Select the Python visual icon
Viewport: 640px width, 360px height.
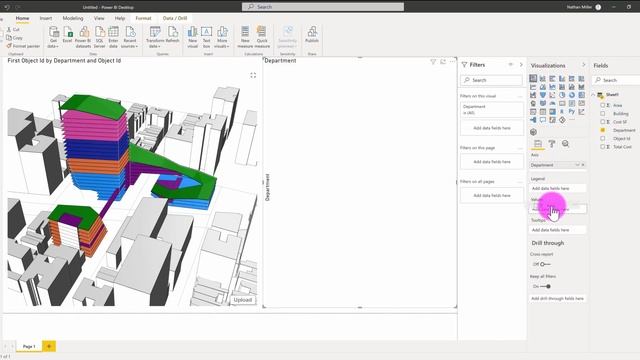pos(571,111)
